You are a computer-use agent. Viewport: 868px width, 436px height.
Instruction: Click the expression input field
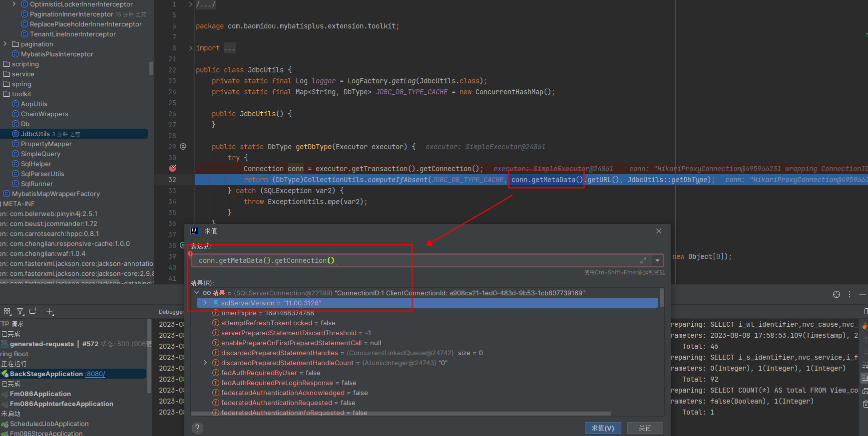coord(415,260)
